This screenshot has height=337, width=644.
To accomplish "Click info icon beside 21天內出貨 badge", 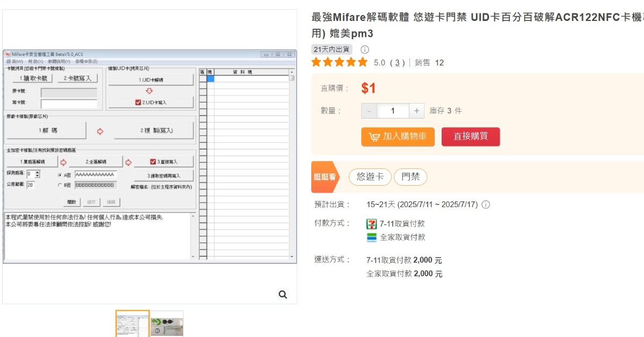I will tap(364, 49).
